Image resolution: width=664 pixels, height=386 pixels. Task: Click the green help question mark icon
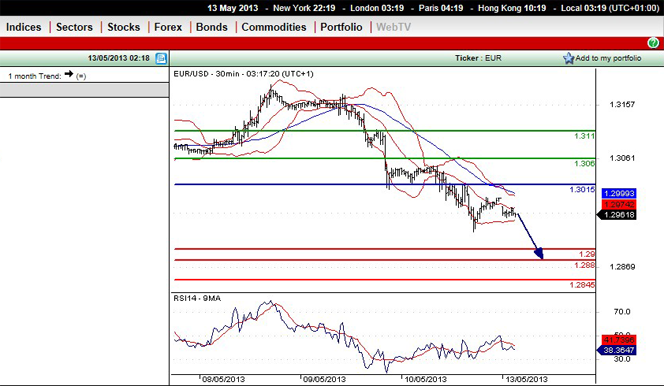(653, 43)
